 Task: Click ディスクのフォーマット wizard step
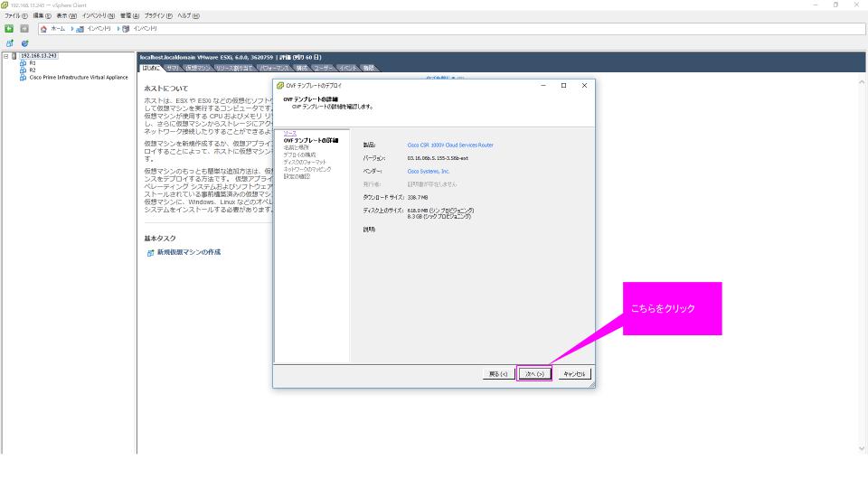coord(305,162)
